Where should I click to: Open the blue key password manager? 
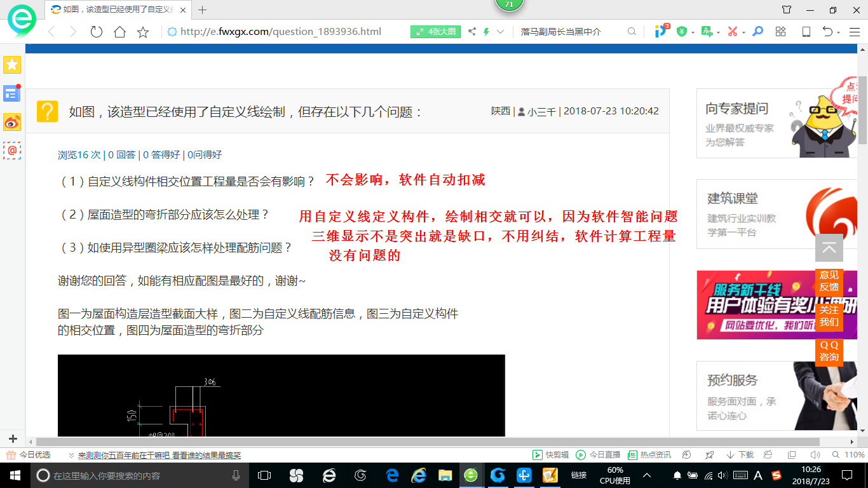pos(757,32)
